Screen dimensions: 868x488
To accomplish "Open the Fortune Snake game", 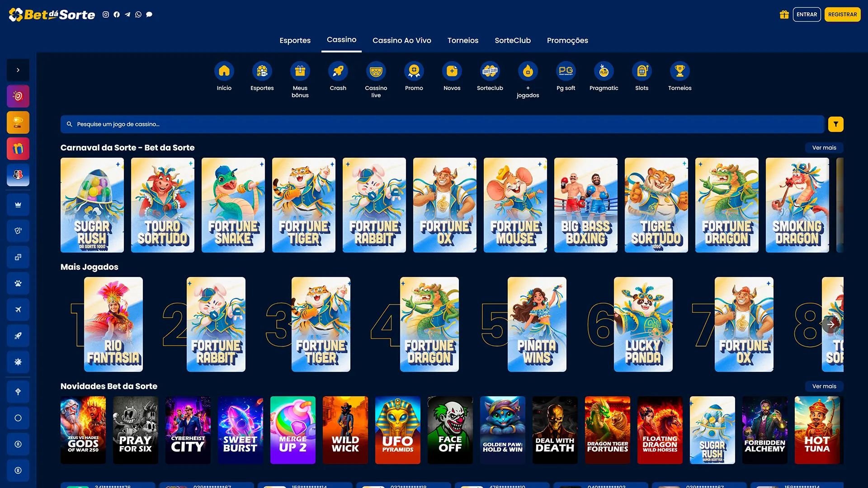I will click(233, 205).
